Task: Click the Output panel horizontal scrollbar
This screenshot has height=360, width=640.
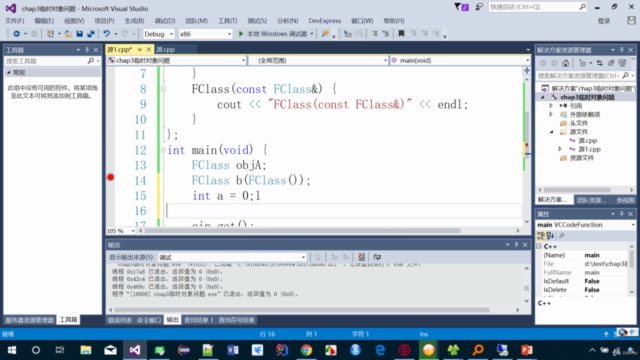Action: [x=302, y=310]
